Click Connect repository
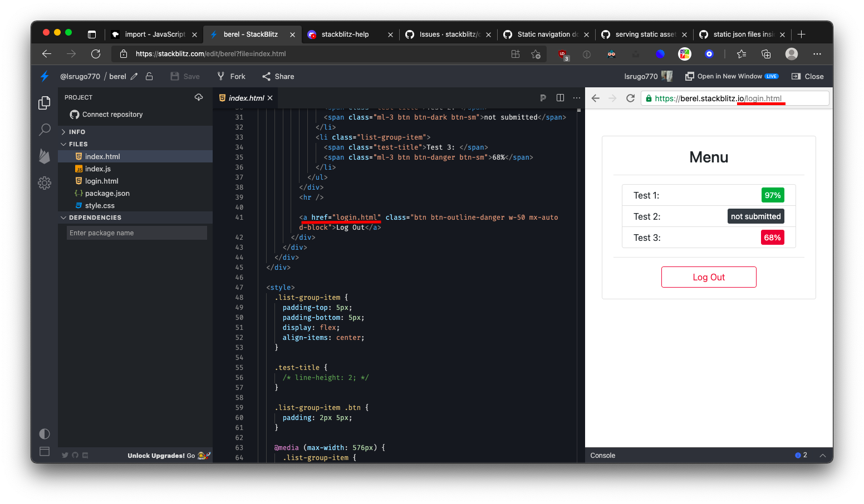The image size is (864, 504). (111, 115)
